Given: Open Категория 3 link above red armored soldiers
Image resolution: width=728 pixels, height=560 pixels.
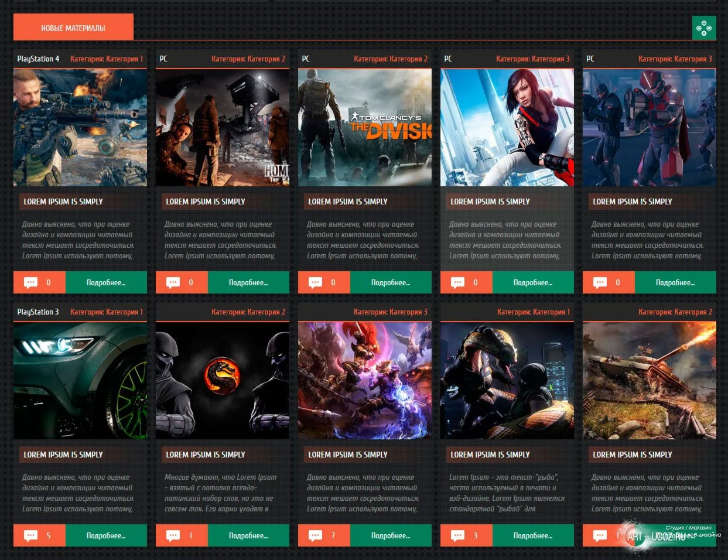Looking at the screenshot, I should pyautogui.click(x=693, y=59).
